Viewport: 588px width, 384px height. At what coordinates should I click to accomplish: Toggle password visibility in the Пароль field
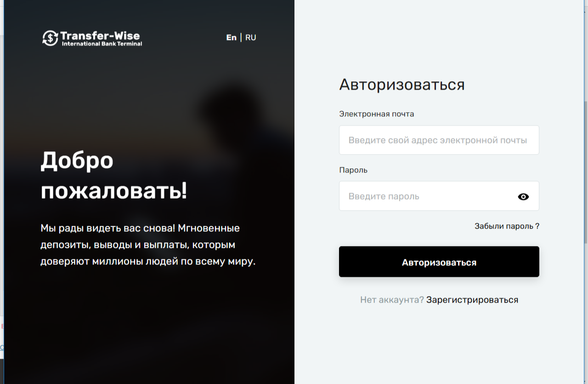(523, 196)
